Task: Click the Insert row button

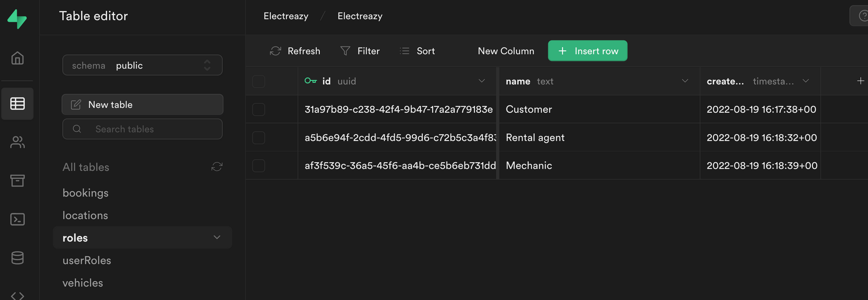Action: pyautogui.click(x=587, y=51)
